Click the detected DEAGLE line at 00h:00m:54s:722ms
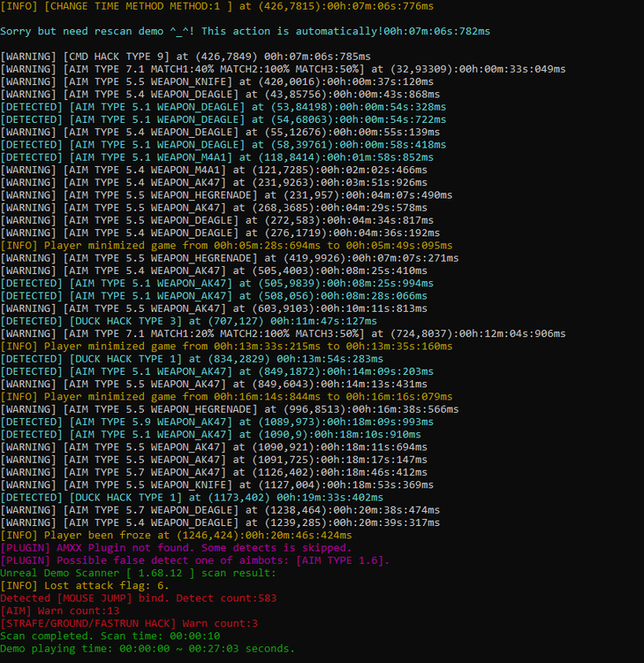 coord(224,119)
